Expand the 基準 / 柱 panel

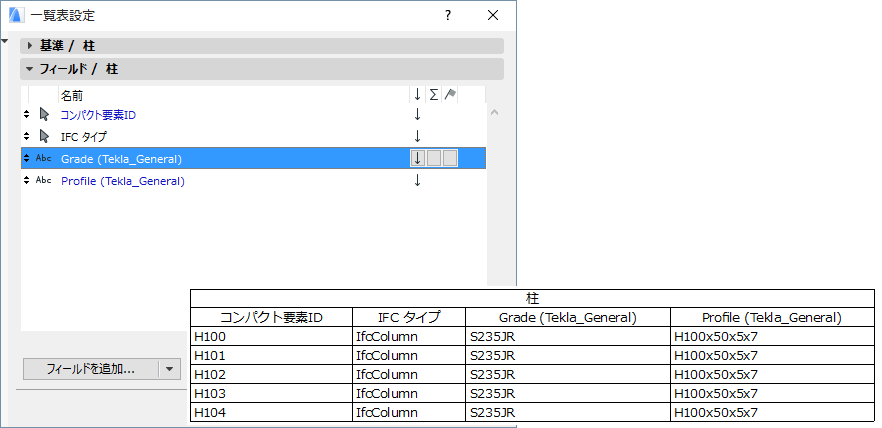31,46
